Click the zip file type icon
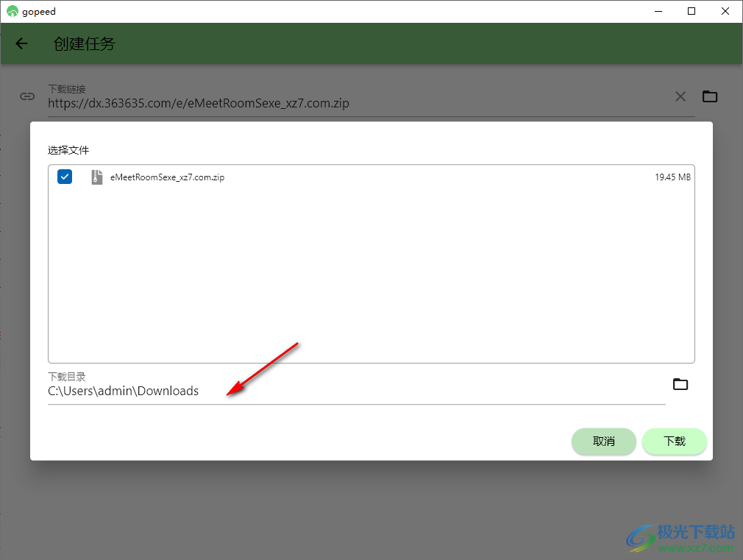This screenshot has width=743, height=560. pyautogui.click(x=96, y=177)
